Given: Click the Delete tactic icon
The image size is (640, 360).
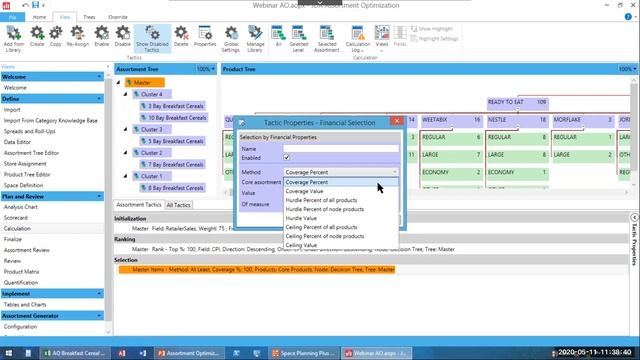Looking at the screenshot, I should pos(181,37).
